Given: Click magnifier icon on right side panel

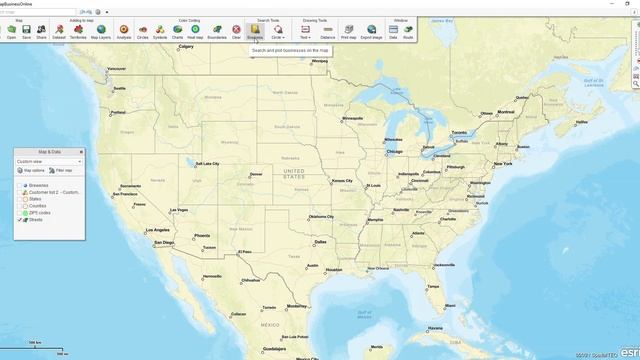Looking at the screenshot, I should pos(636,84).
